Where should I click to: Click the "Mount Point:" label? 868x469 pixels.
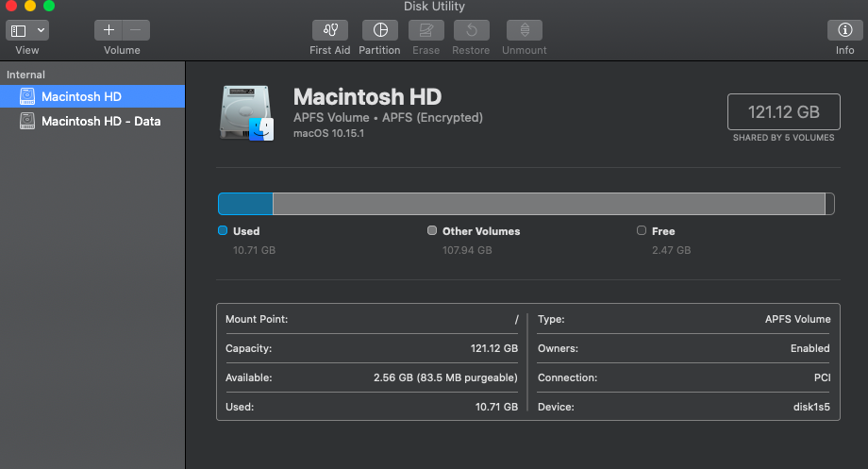click(257, 320)
